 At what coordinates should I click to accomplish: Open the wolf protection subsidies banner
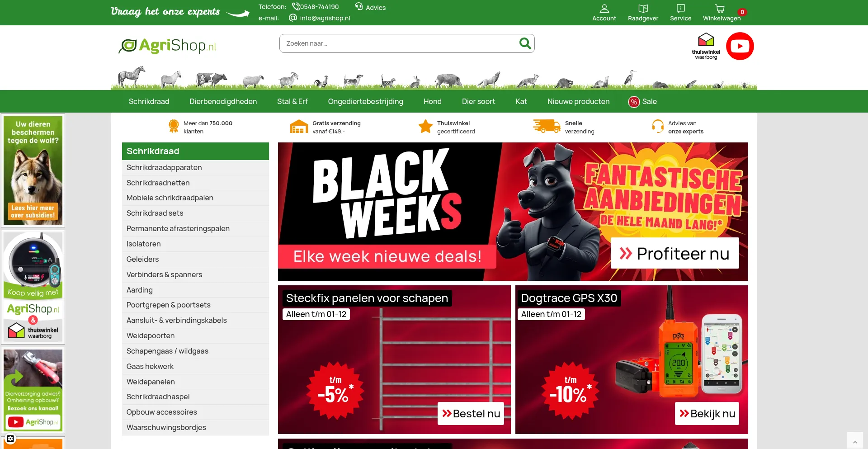[33, 170]
